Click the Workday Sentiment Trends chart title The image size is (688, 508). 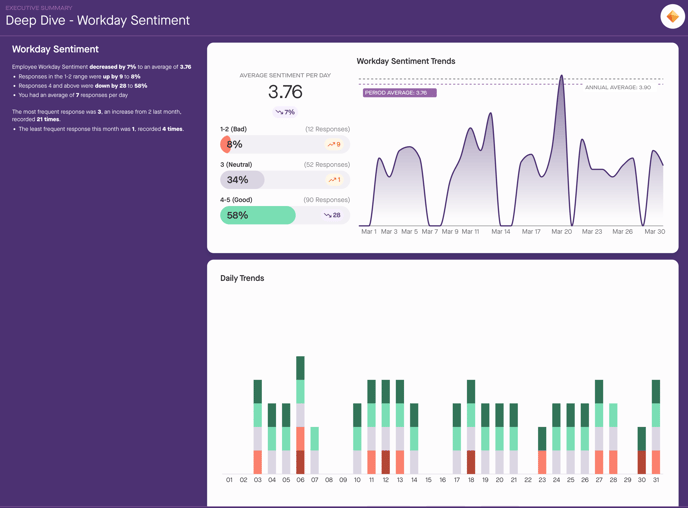[x=405, y=61]
